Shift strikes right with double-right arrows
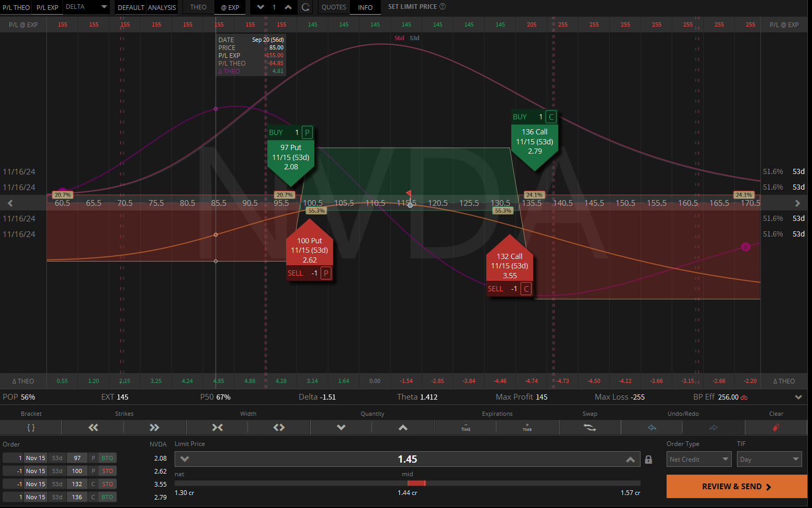The width and height of the screenshot is (812, 508). click(154, 427)
